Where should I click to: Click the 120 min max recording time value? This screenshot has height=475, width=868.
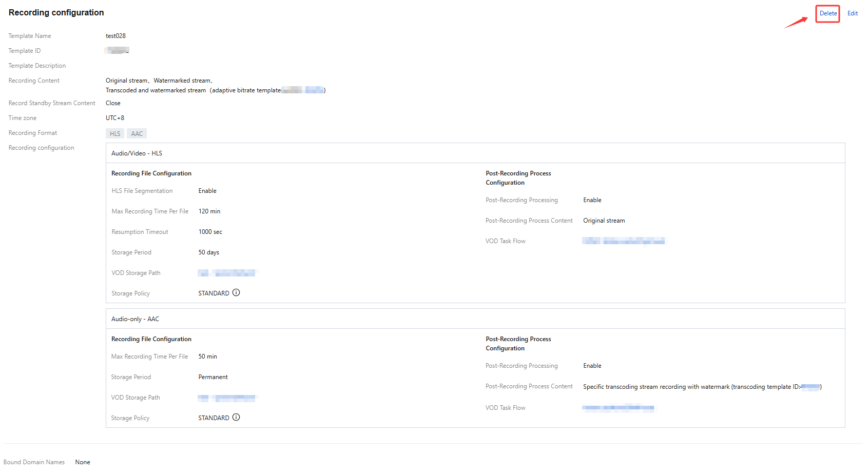[209, 211]
